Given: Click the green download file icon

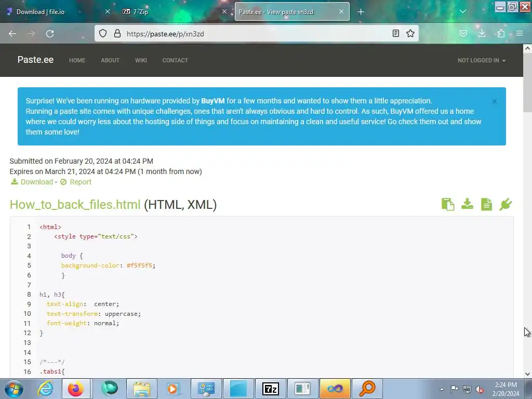Looking at the screenshot, I should click(x=467, y=204).
